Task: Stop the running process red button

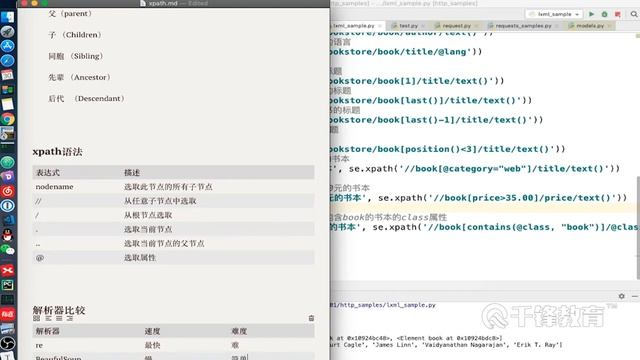Action: [618, 14]
